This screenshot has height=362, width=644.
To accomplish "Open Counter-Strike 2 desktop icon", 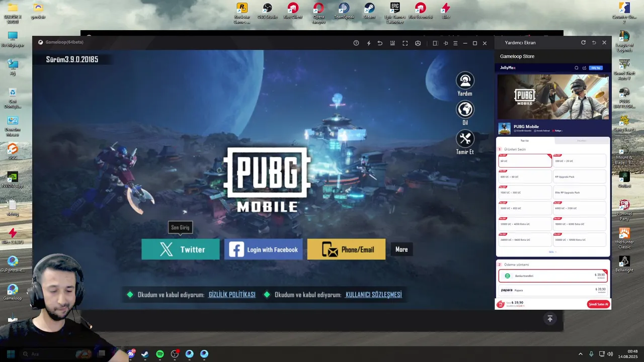I will tap(624, 13).
